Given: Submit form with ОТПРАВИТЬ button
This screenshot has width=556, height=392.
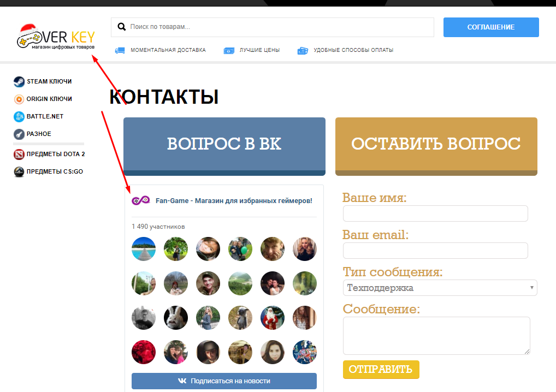Looking at the screenshot, I should [x=381, y=370].
